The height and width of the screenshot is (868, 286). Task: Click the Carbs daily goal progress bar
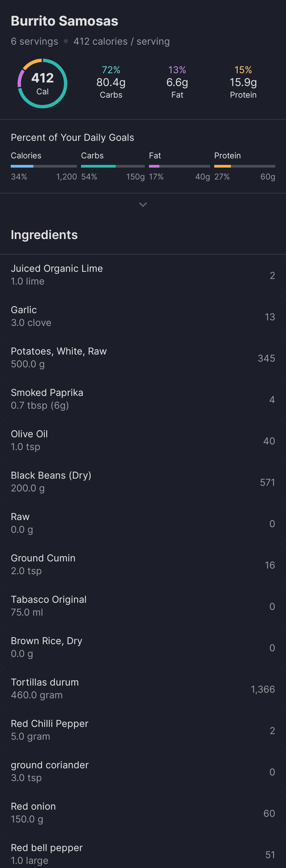click(113, 166)
